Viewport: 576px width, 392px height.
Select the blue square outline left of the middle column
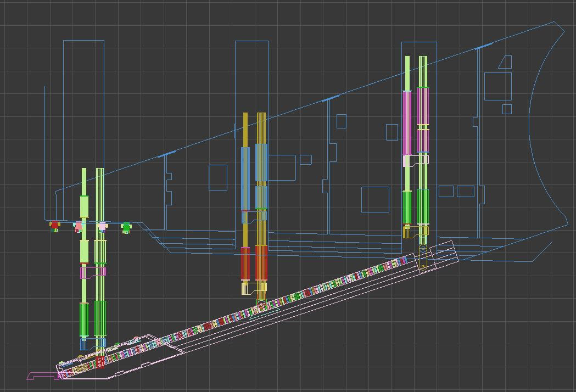pyautogui.click(x=218, y=177)
